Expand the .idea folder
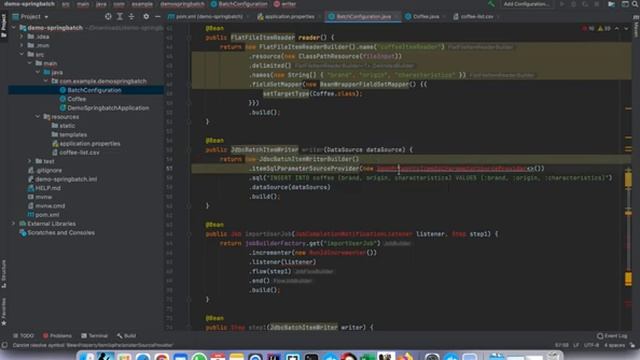This screenshot has height=360, width=640. point(22,37)
